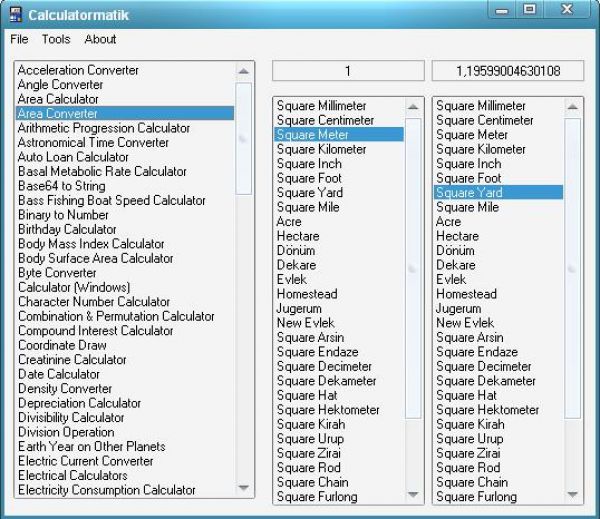This screenshot has width=600, height=519.
Task: Select Acceleration Converter in the list
Action: click(125, 70)
